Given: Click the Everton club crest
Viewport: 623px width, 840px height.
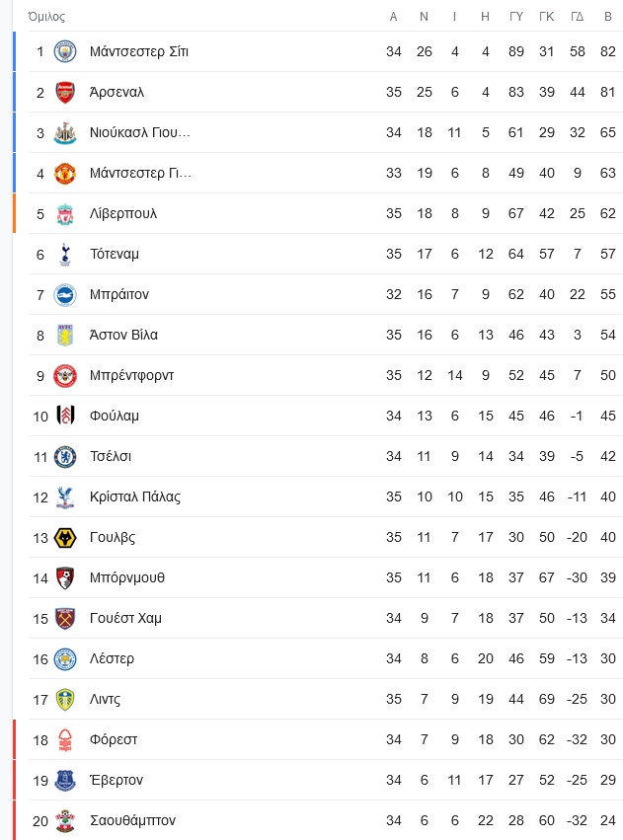Looking at the screenshot, I should [x=65, y=780].
